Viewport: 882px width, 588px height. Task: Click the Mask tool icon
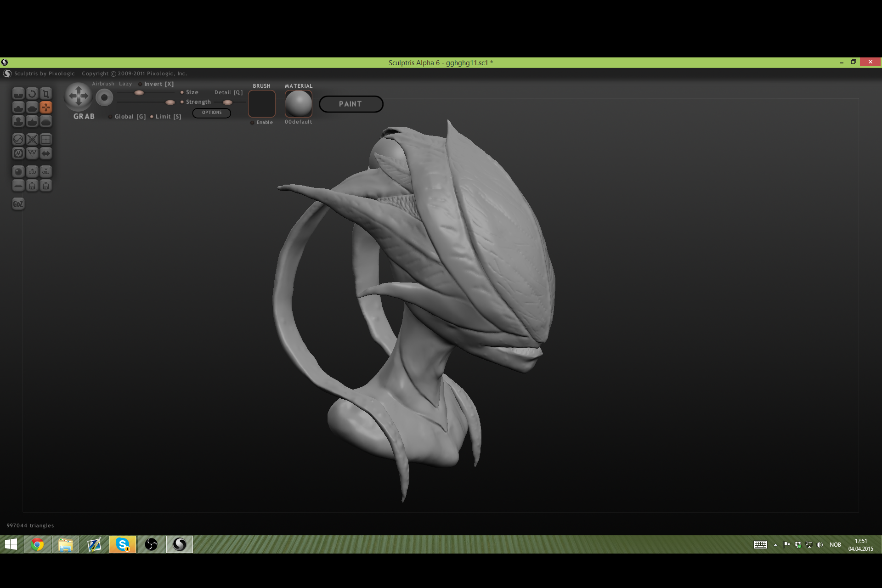point(18,153)
